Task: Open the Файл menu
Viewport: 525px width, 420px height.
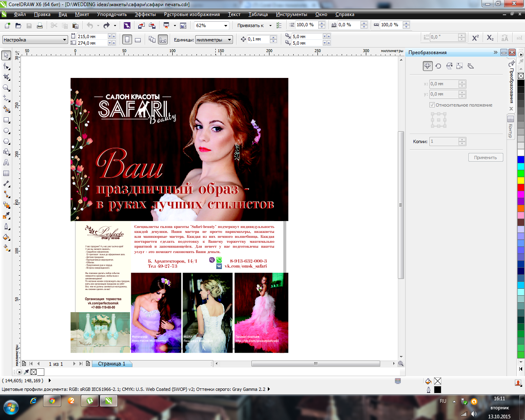Action: click(x=20, y=14)
